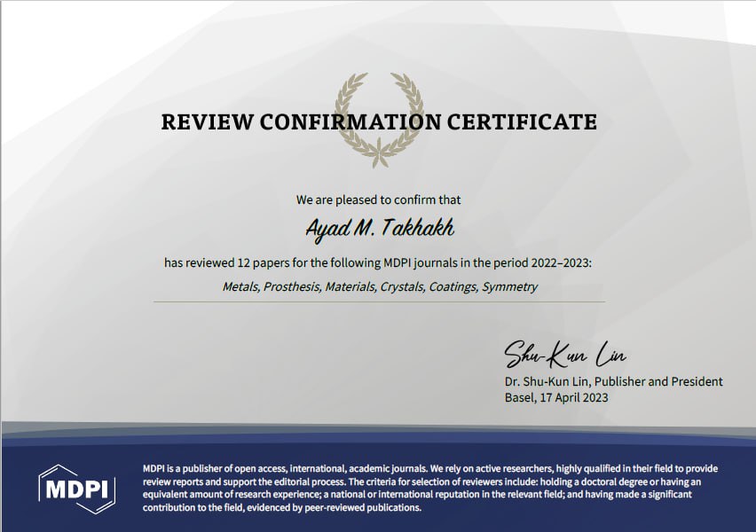Click the reviewer name "Ayad M. Takhakh"
756x532 pixels.
pos(380,229)
